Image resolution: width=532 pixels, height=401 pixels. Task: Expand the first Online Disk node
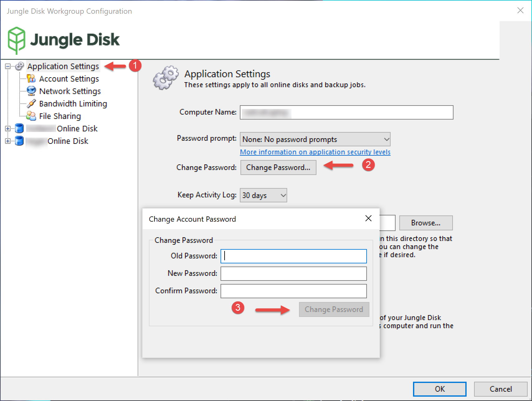(8, 129)
